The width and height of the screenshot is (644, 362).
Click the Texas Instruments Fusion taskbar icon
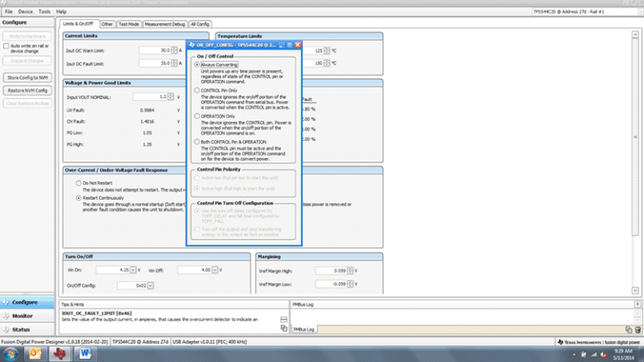60,353
